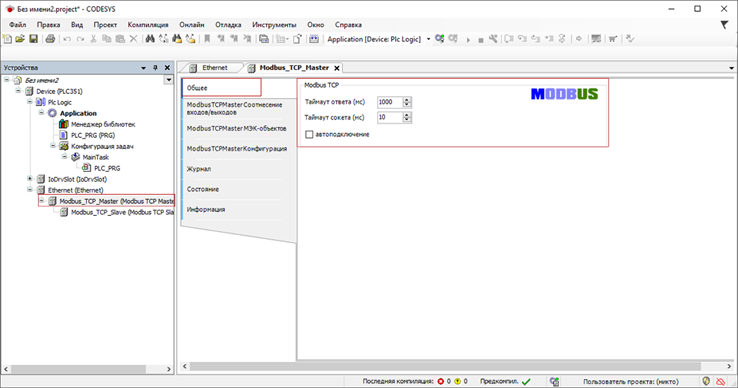The image size is (738, 388).
Task: Expand the IoDrvSlot tree node
Action: coord(30,179)
